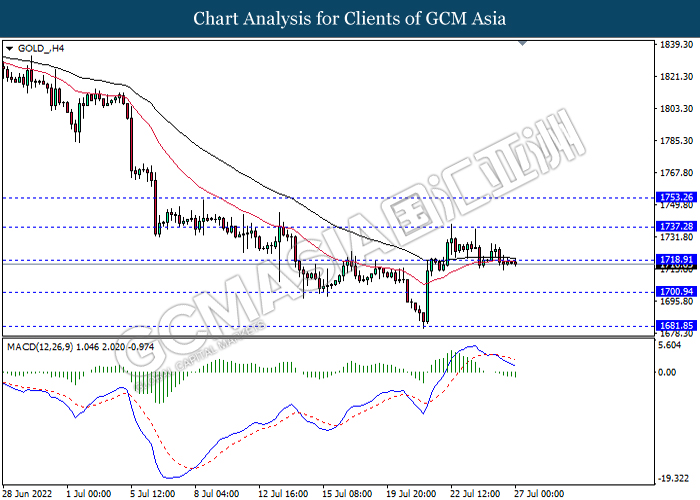Click the 27 Jul 00:00 time label
Screen dimensions: 700x500
point(538,494)
